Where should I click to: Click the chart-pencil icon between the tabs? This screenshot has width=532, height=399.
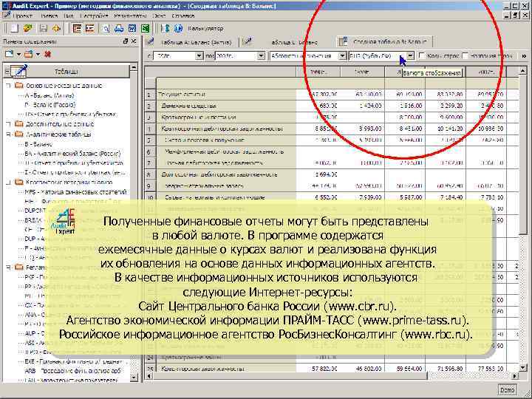[x=248, y=41]
